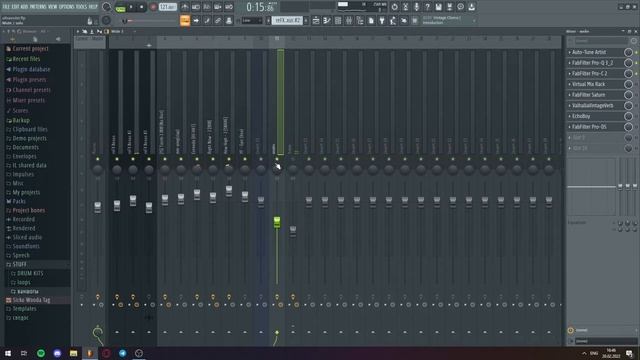Expand slot menu arrow for FabFilter Pro-DS
640x360 pixels.
point(570,127)
